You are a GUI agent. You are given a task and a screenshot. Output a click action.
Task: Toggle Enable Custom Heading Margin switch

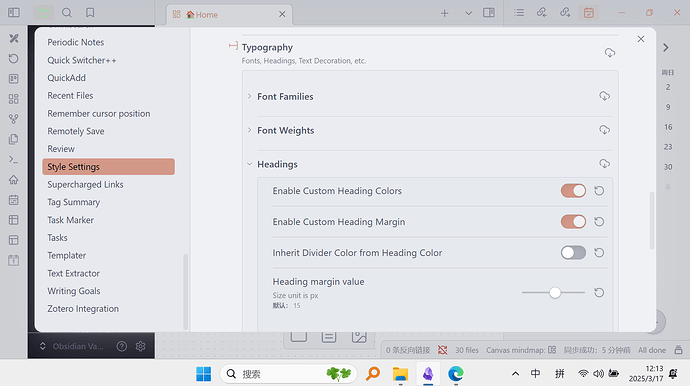point(573,221)
